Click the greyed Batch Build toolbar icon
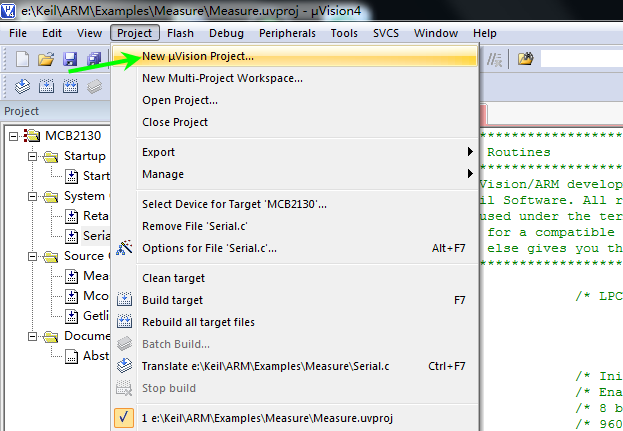The image size is (623, 431). (95, 86)
